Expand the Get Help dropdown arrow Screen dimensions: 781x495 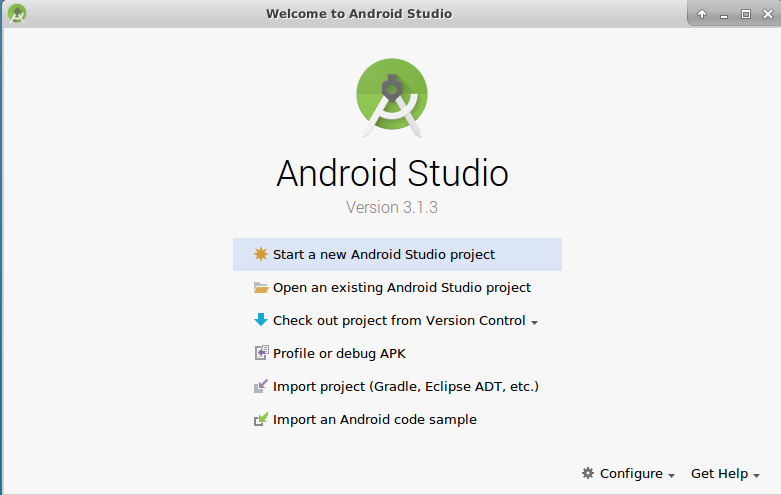(756, 476)
